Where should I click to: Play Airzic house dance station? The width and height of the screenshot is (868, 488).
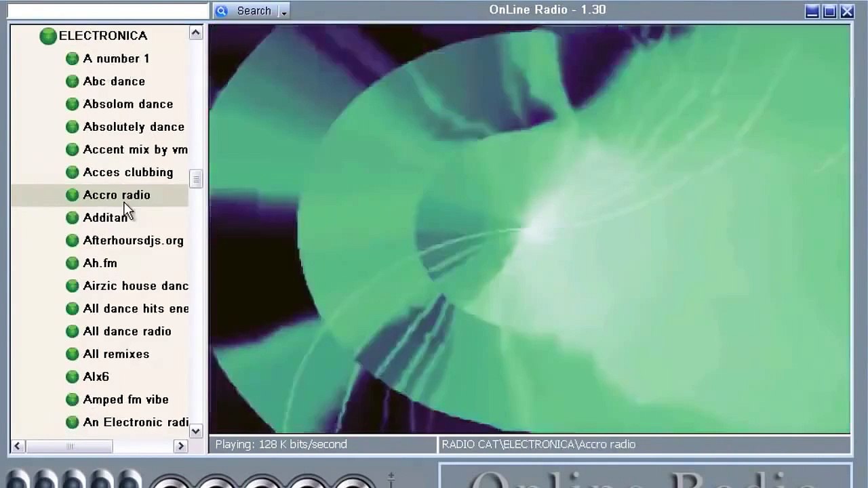coord(135,286)
